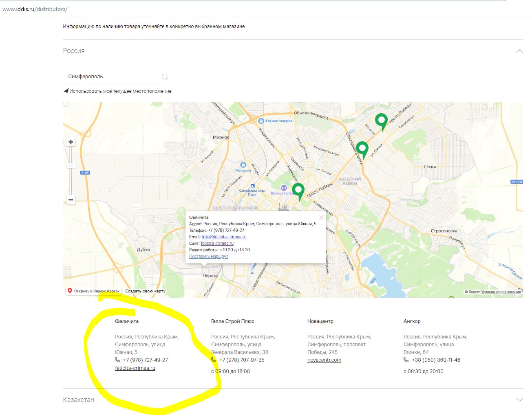Click phone number +38 (050) 360-11-46
The image size is (532, 415).
[x=436, y=360]
